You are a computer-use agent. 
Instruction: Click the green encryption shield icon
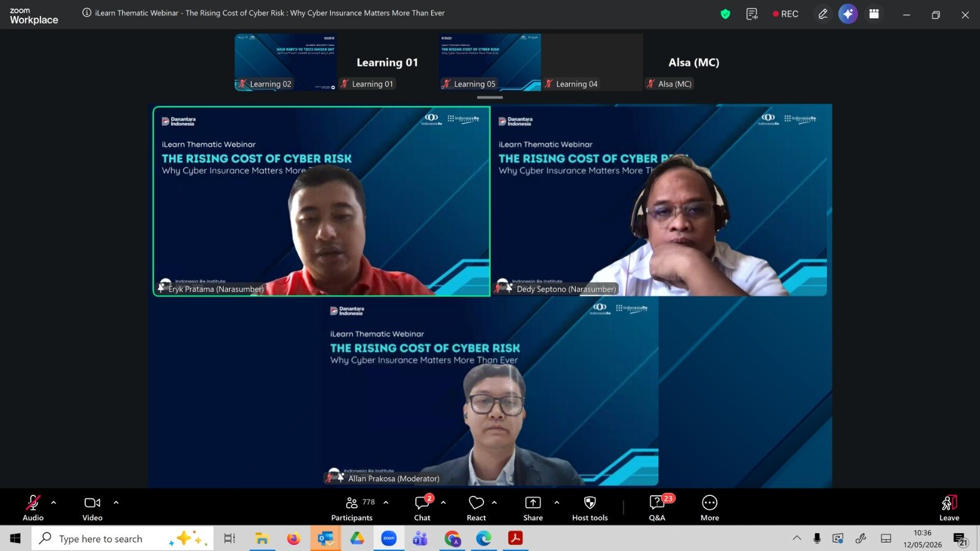coord(725,14)
